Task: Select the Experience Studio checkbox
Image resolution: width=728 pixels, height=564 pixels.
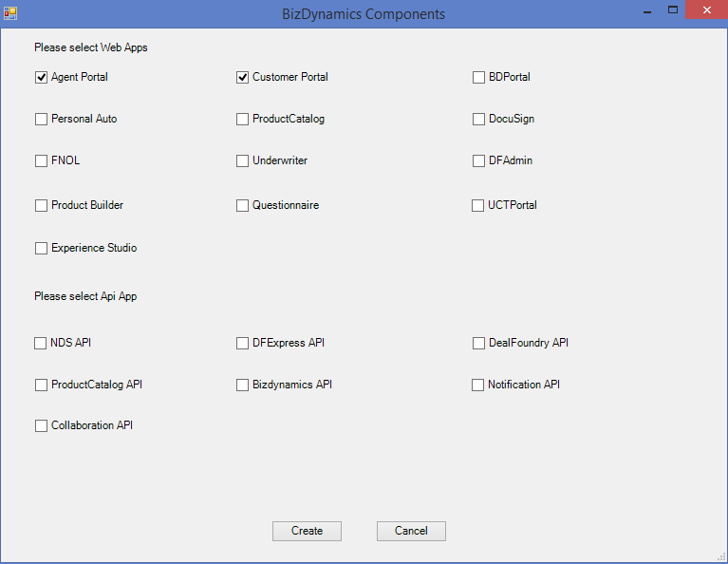Action: (42, 248)
